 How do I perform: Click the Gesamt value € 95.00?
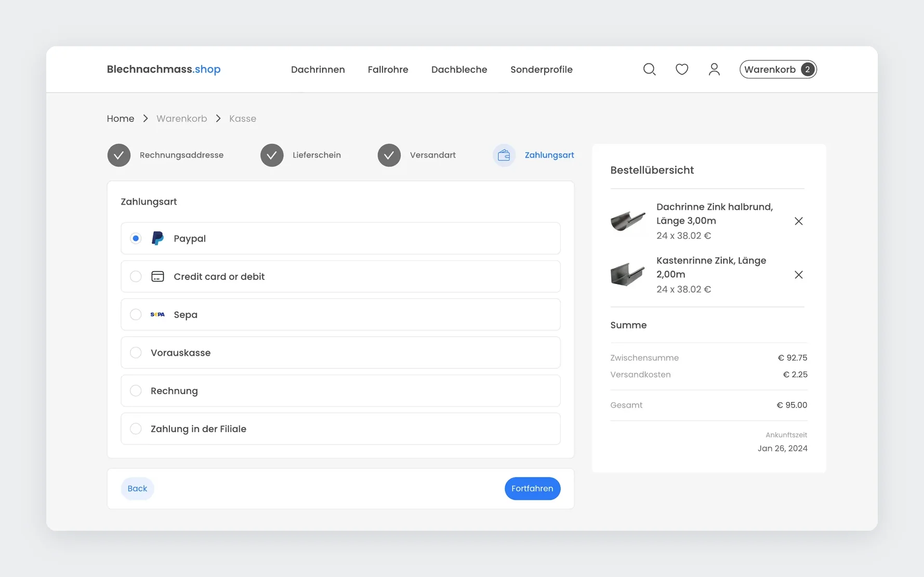click(x=791, y=405)
